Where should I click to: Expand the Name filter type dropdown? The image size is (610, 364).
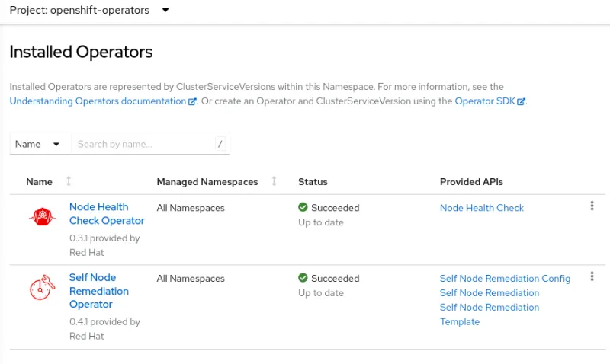click(40, 144)
